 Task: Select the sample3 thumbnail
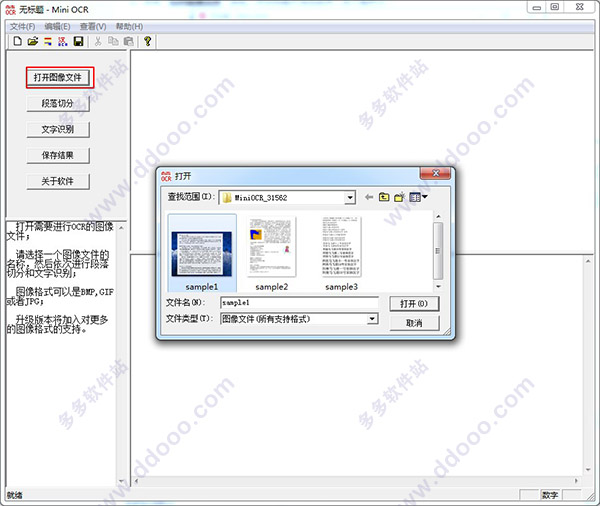[341, 247]
